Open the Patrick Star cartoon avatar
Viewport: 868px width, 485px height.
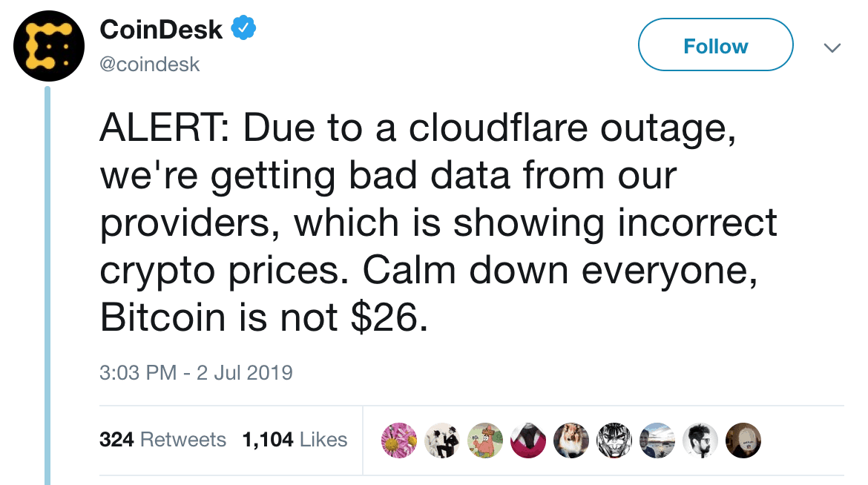[x=485, y=441]
